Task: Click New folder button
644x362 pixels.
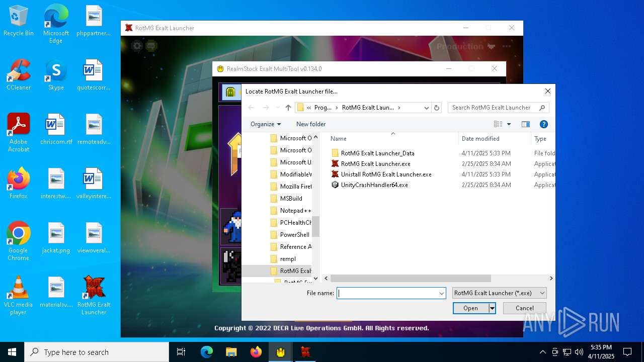Action: click(x=311, y=124)
